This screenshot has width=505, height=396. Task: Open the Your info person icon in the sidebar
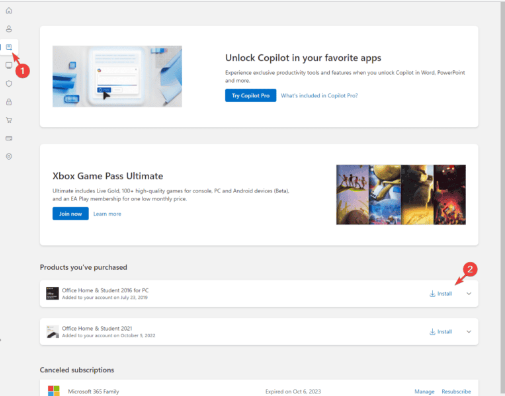click(x=9, y=29)
